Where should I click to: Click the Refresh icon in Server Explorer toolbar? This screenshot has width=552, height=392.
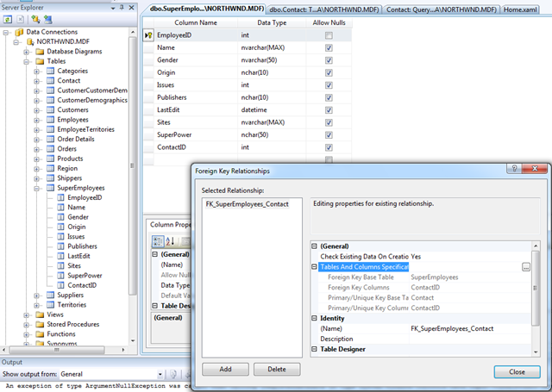[9, 18]
